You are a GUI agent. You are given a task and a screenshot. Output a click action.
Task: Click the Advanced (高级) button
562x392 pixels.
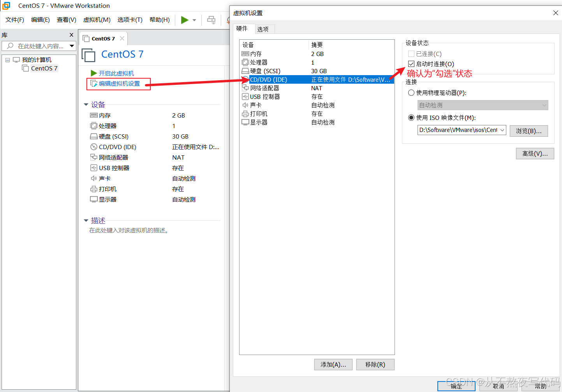coord(535,154)
